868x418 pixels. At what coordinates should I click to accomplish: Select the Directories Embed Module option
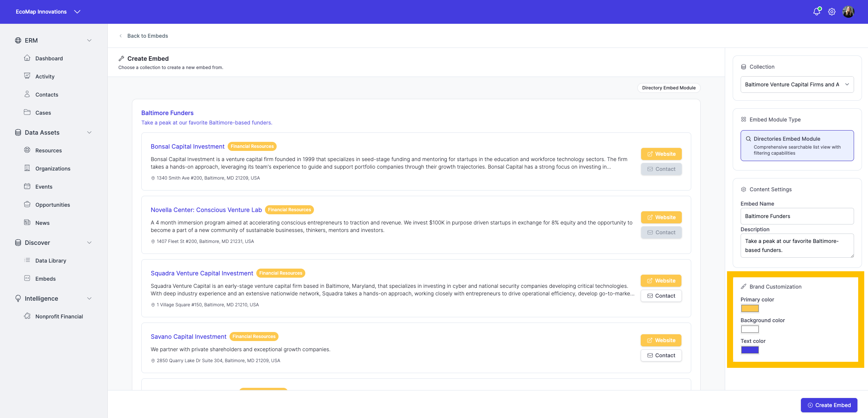click(x=797, y=146)
